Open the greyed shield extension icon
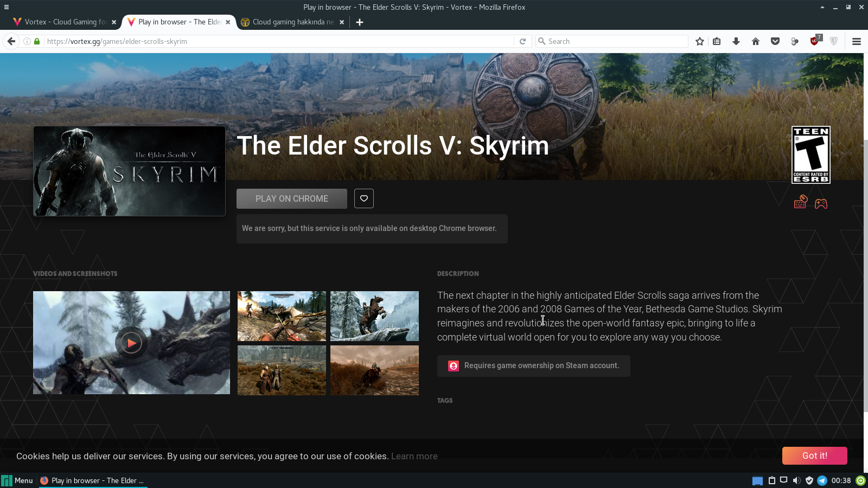Viewport: 868px width, 488px height. (834, 41)
